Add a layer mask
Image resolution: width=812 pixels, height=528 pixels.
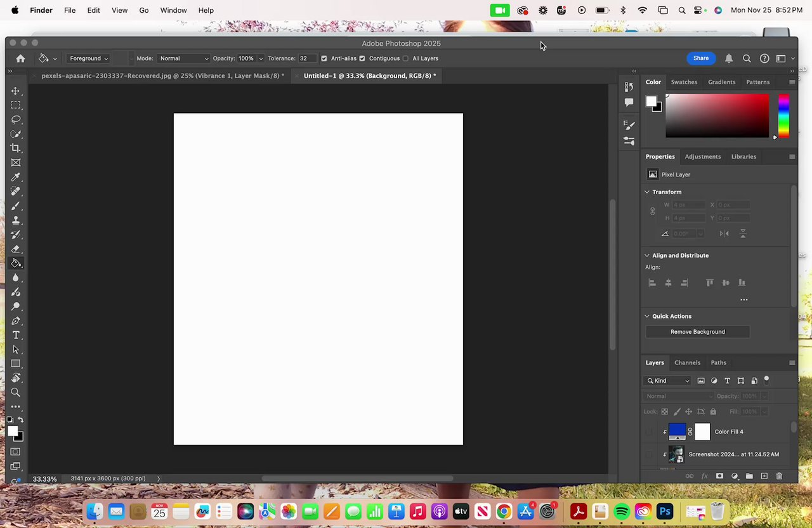719,476
